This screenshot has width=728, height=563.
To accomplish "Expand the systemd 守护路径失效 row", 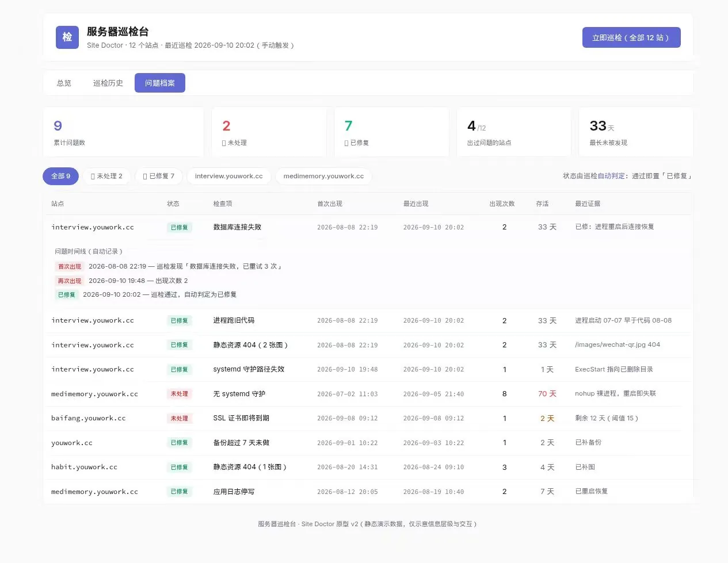I will click(x=368, y=369).
